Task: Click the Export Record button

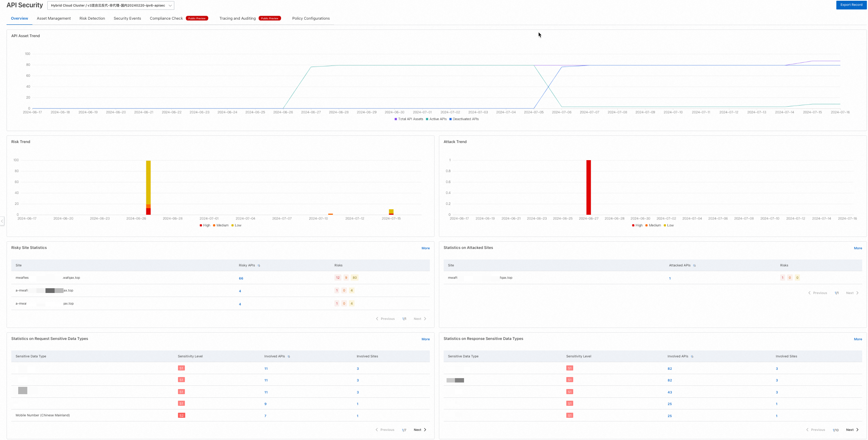Action: [x=851, y=5]
